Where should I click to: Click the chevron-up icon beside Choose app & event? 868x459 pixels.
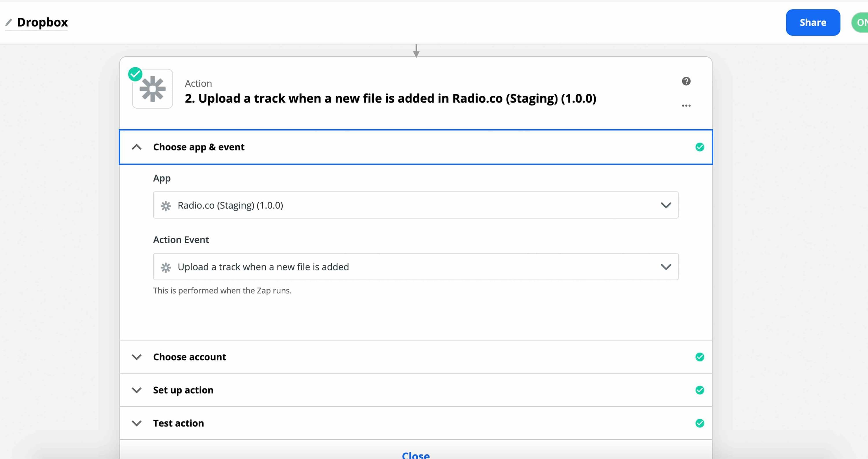pyautogui.click(x=137, y=147)
